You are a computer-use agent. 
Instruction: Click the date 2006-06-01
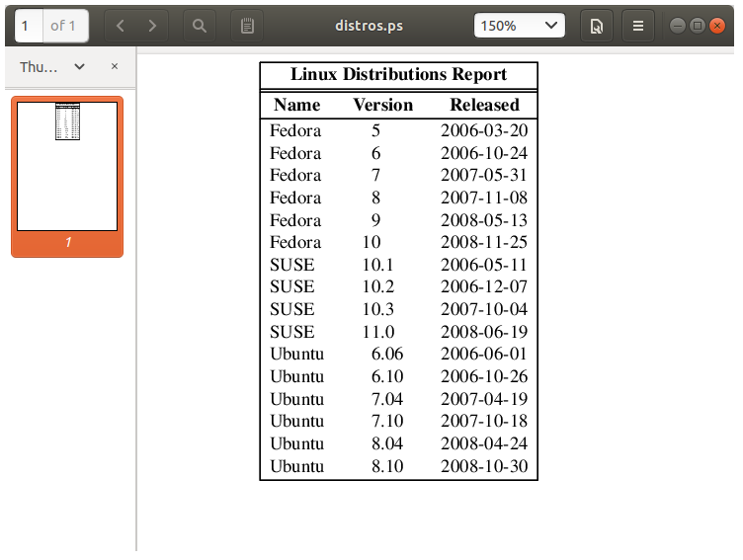(x=484, y=354)
